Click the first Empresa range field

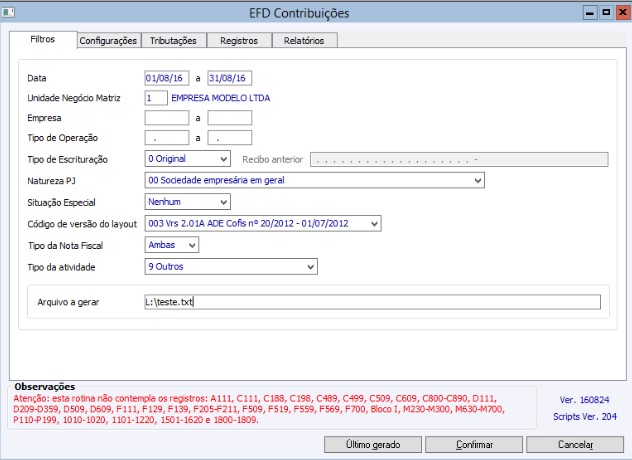tap(167, 118)
